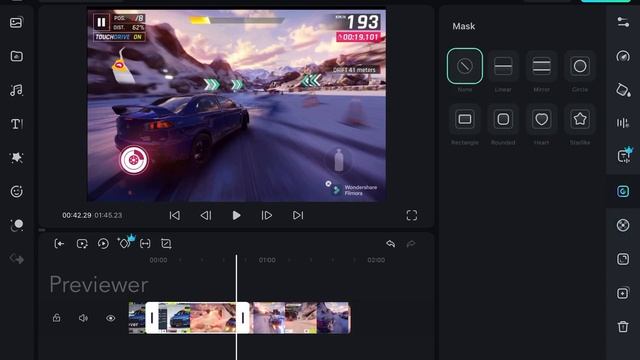Image resolution: width=640 pixels, height=360 pixels.
Task: Click the total duration 01:45.23
Action: point(108,215)
